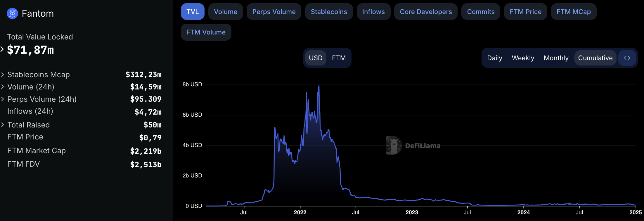Click the $71,87m TVL value
Image resolution: width=644 pixels, height=221 pixels.
pyautogui.click(x=30, y=50)
